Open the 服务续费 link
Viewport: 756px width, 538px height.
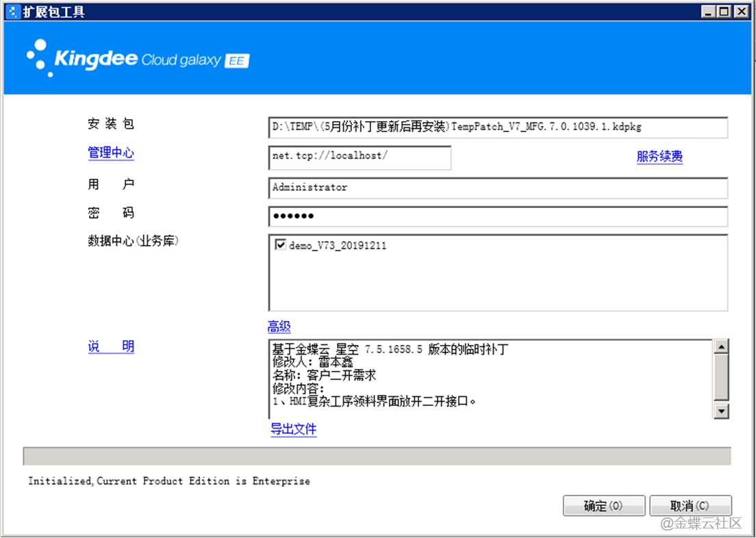[x=659, y=157]
